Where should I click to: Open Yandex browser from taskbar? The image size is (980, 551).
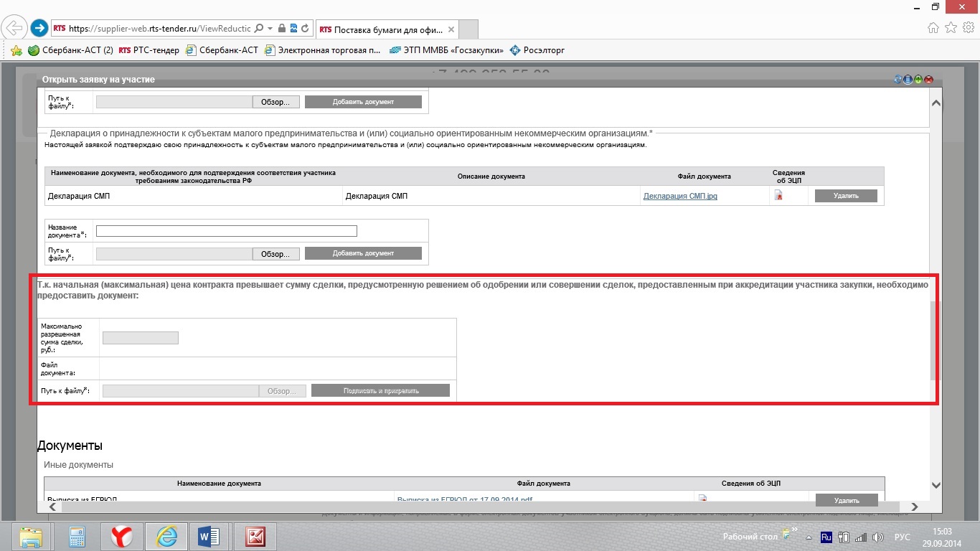click(x=121, y=536)
